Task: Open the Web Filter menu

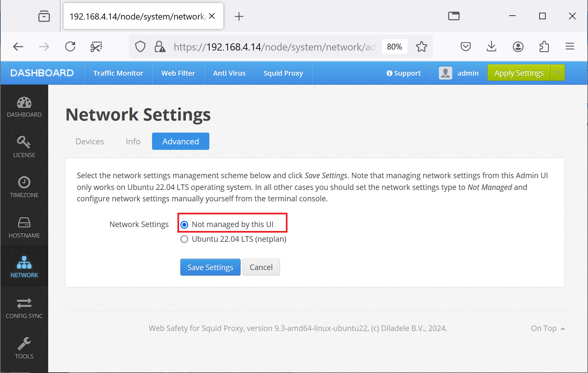Action: coord(178,73)
